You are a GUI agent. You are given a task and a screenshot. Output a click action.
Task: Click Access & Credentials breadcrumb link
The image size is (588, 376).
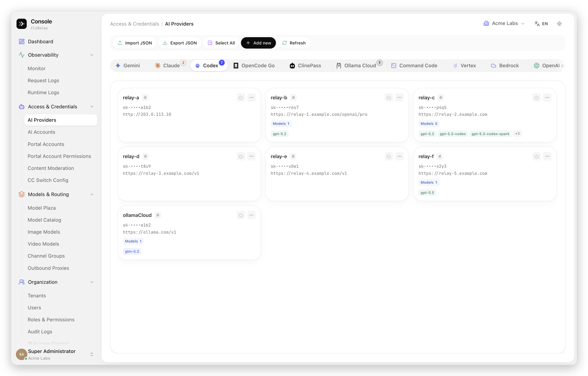135,24
